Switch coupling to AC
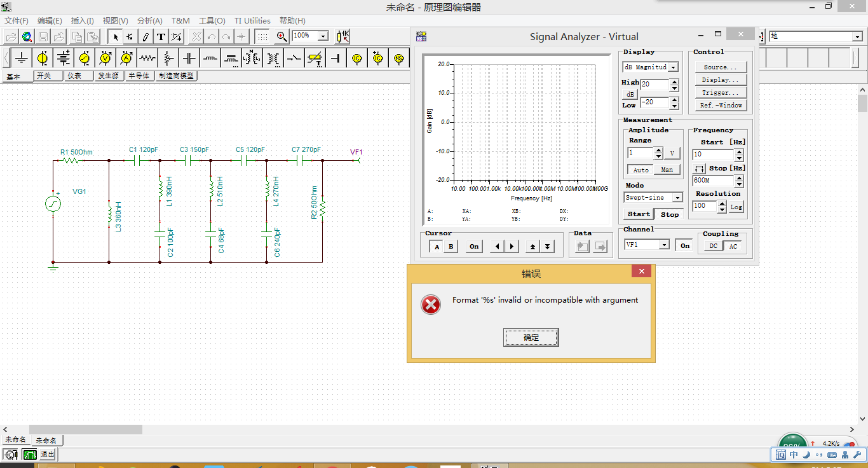Viewport: 868px width, 468px height. (x=733, y=247)
